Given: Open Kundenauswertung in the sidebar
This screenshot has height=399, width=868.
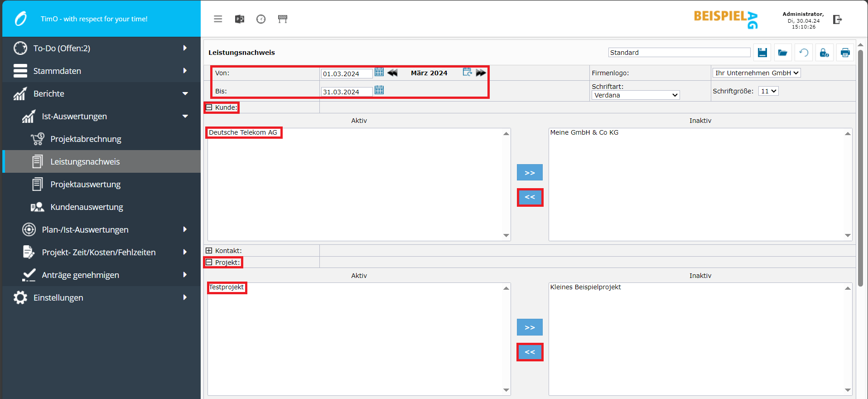Looking at the screenshot, I should pyautogui.click(x=87, y=207).
